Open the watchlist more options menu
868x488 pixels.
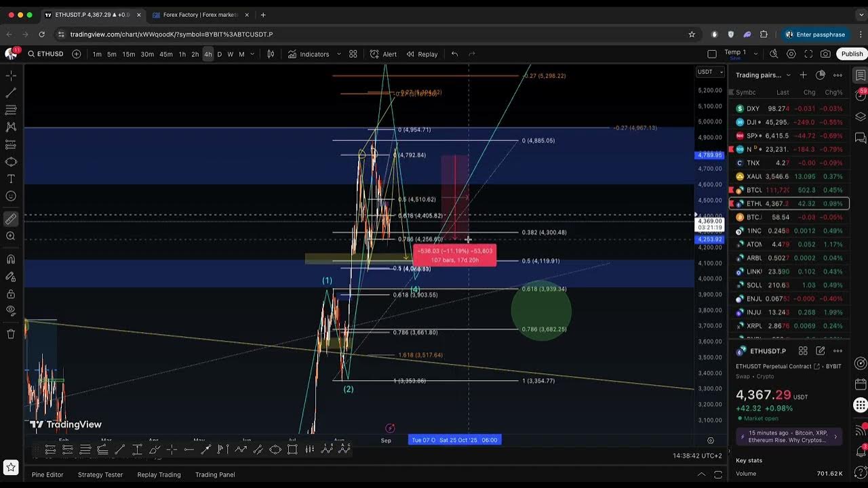[837, 75]
